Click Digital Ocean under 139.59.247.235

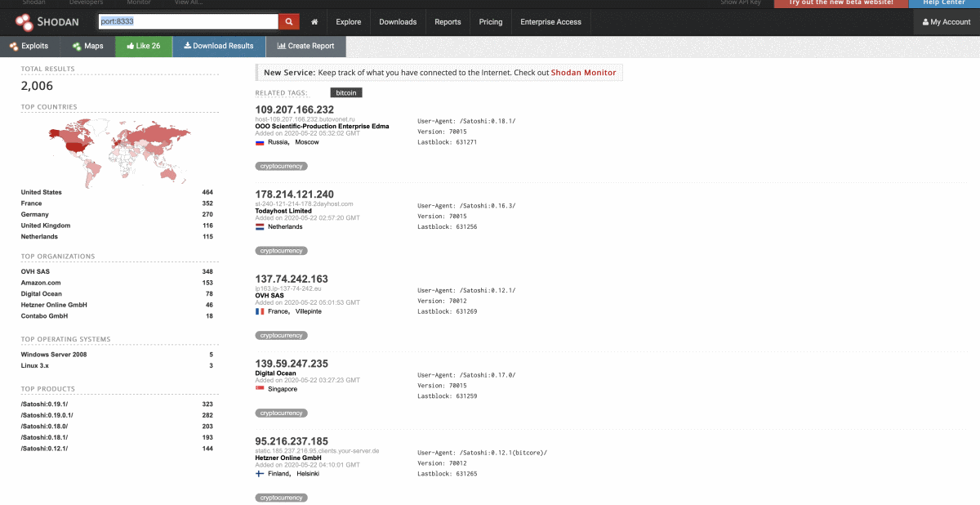coord(276,373)
